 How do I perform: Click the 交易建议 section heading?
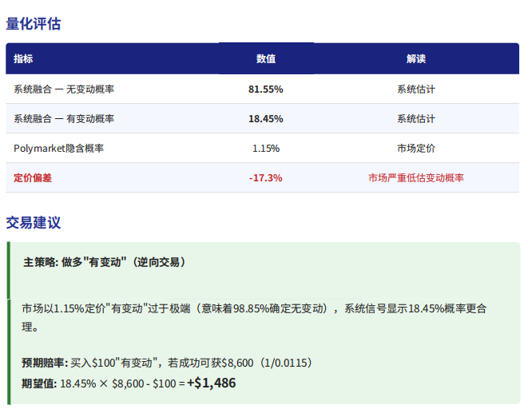(34, 223)
